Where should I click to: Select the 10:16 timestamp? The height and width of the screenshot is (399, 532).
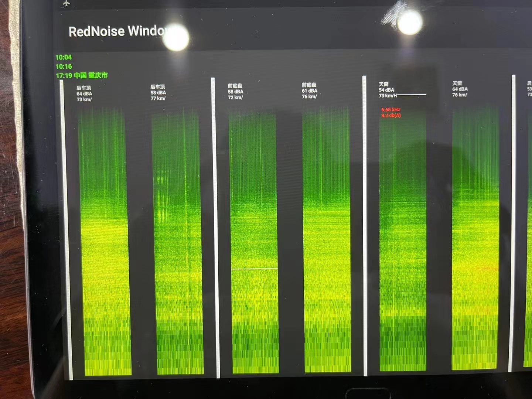[x=64, y=66]
